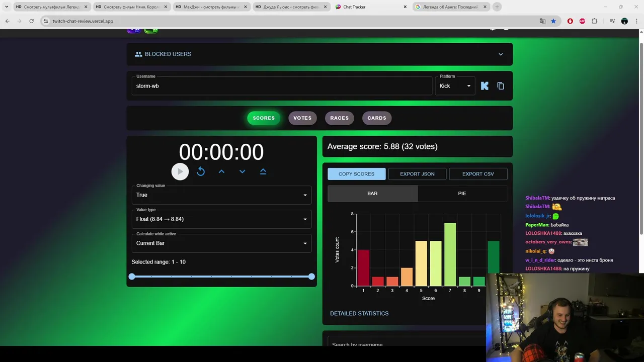
Task: Click the address bar URL
Action: (83, 21)
